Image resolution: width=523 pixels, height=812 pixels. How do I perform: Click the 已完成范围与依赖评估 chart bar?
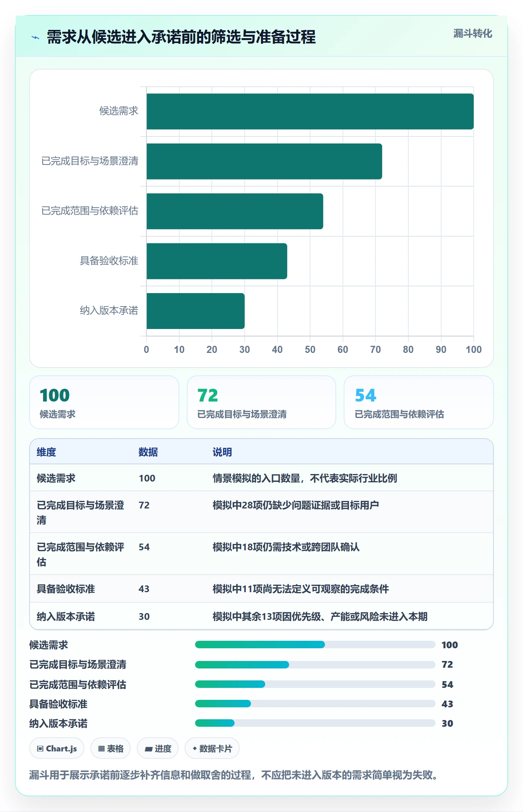pos(235,211)
